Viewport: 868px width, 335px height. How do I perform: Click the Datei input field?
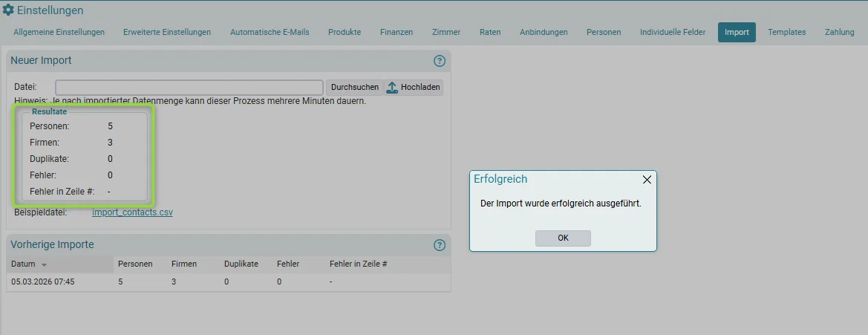pyautogui.click(x=189, y=88)
